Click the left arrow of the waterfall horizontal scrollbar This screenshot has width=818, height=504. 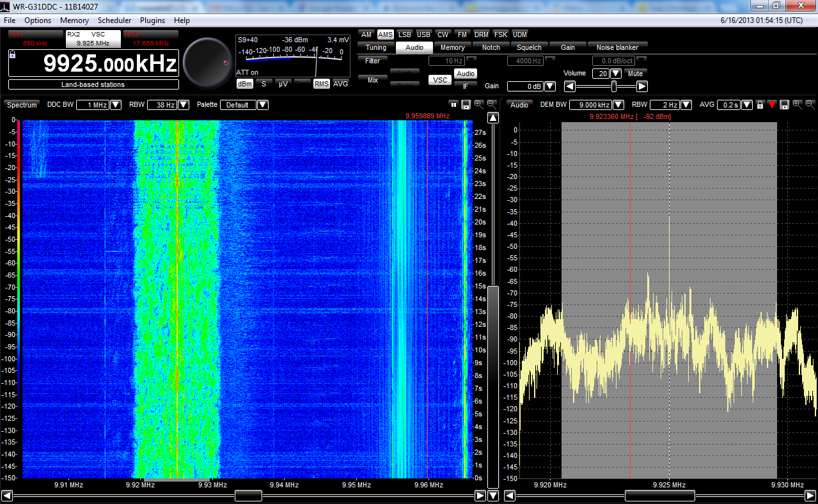coord(7,496)
